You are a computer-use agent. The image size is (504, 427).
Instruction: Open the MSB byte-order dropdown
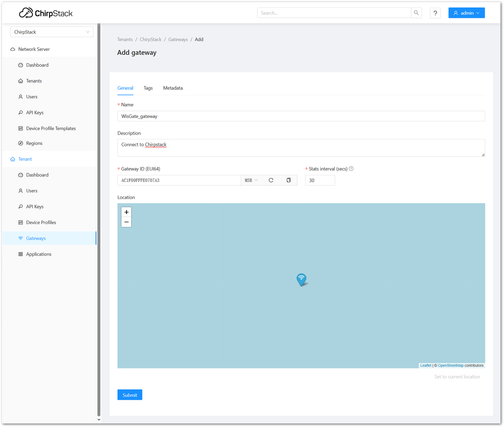(250, 180)
